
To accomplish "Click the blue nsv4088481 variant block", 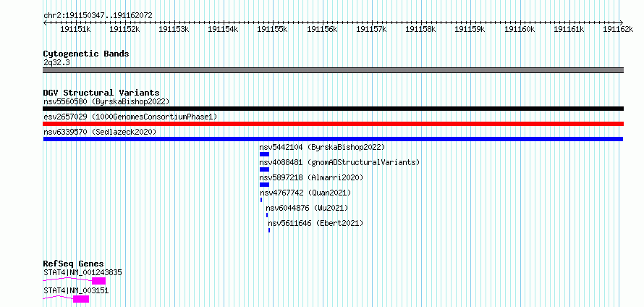I will tap(265, 169).
